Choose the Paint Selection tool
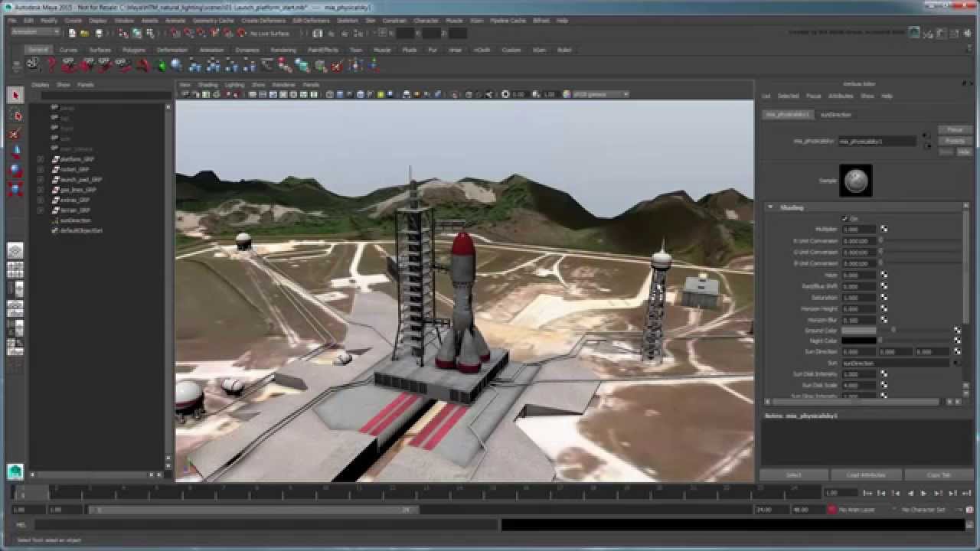The height and width of the screenshot is (551, 980). click(15, 133)
